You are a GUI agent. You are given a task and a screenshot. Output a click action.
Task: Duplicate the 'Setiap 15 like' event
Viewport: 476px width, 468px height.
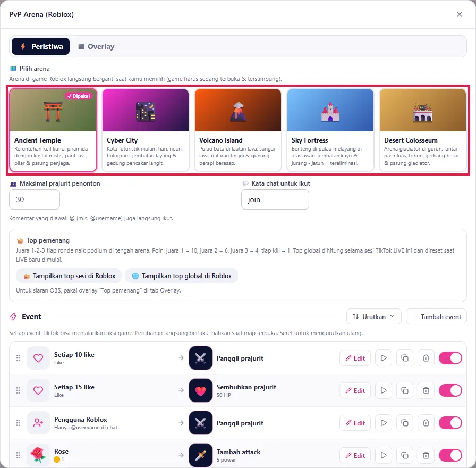pyautogui.click(x=405, y=390)
